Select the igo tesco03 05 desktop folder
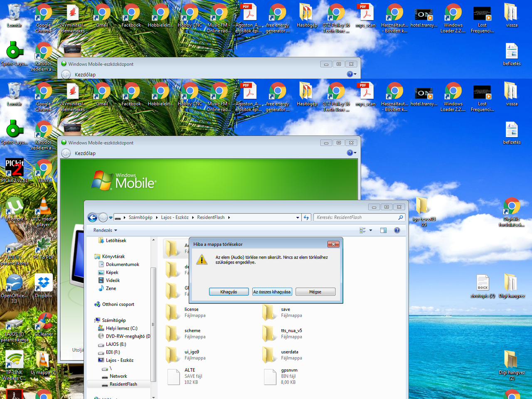 pos(424,212)
